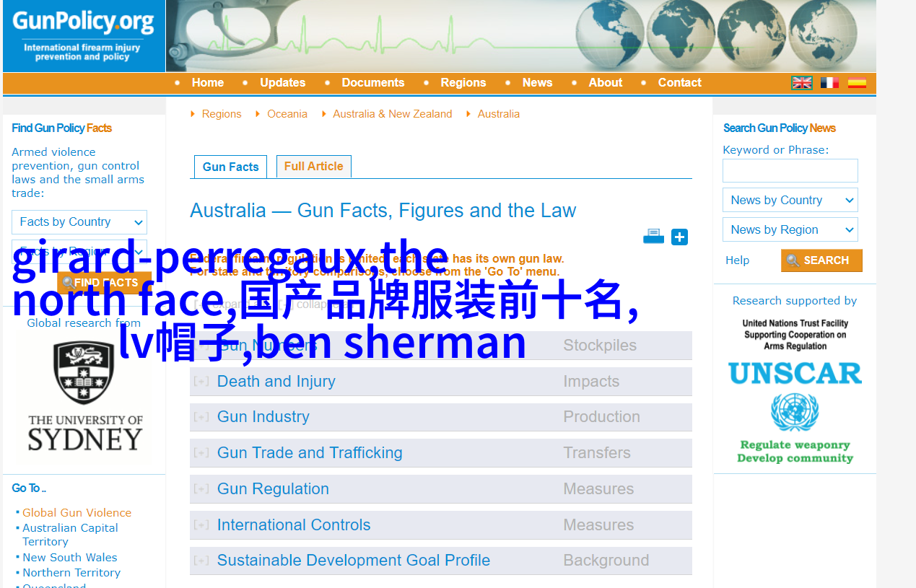Screen dimensions: 916x588
Task: Open the Northern Territory link
Action: pyautogui.click(x=71, y=573)
